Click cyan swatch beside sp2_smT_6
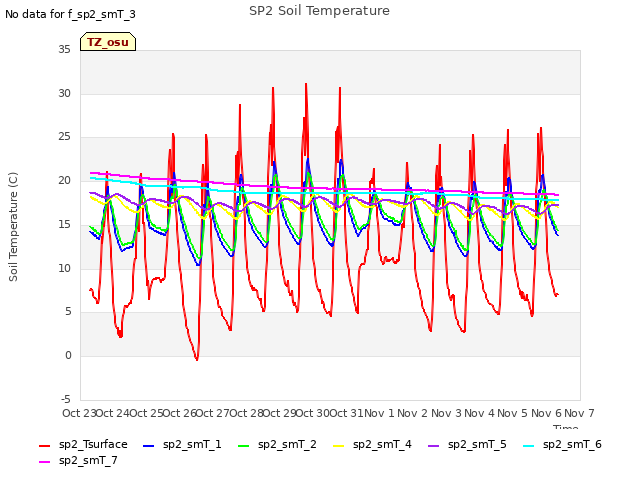 tap(529, 446)
